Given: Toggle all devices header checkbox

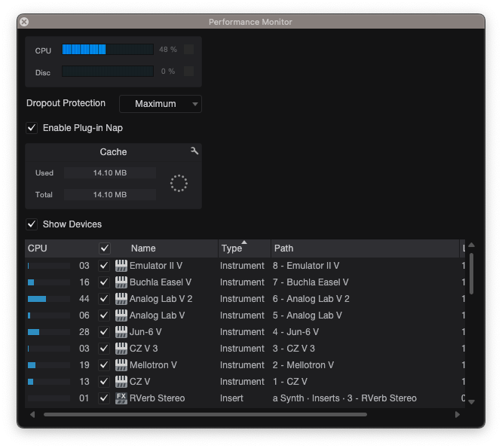Looking at the screenshot, I should 105,248.
